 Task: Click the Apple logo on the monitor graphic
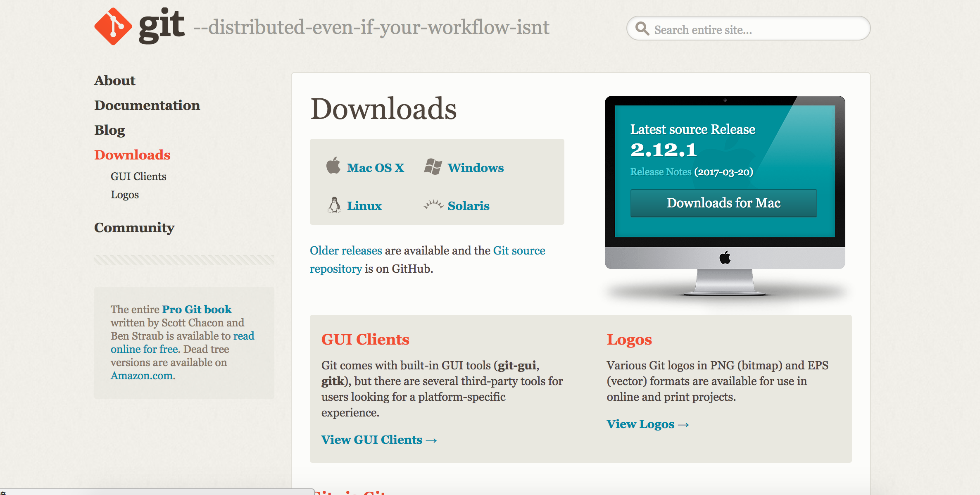pyautogui.click(x=725, y=257)
